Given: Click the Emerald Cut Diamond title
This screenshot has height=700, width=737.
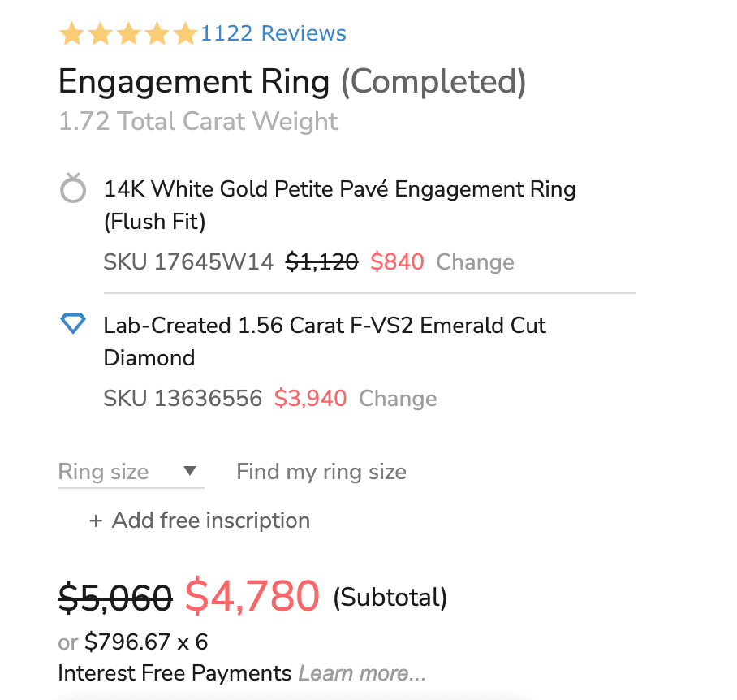Looking at the screenshot, I should (325, 326).
